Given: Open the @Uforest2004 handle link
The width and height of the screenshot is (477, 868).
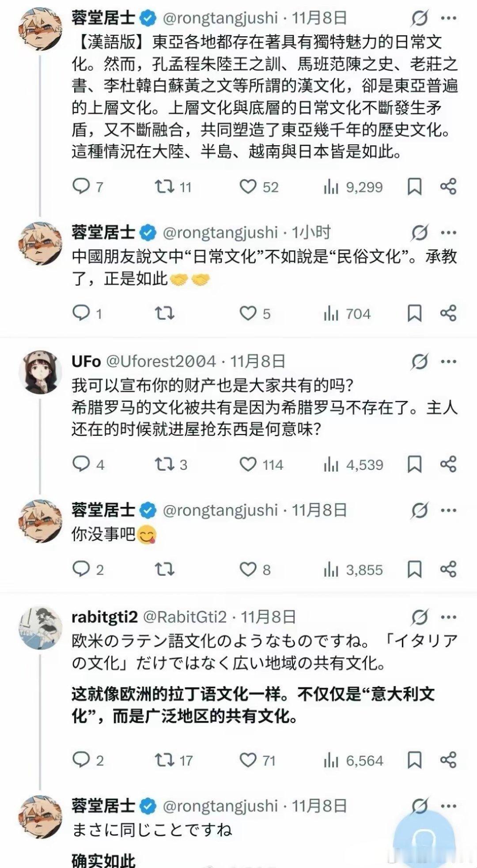Looking at the screenshot, I should coord(161,362).
